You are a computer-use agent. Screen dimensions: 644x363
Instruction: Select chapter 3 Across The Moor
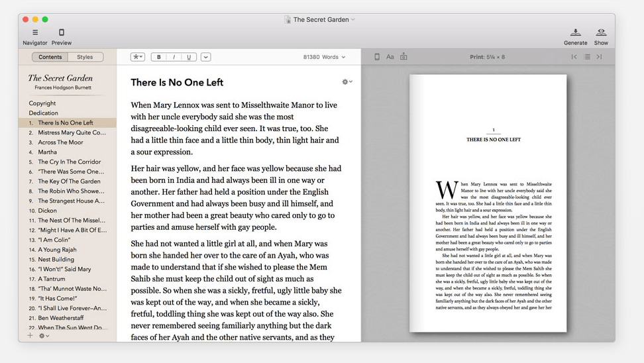(68, 142)
